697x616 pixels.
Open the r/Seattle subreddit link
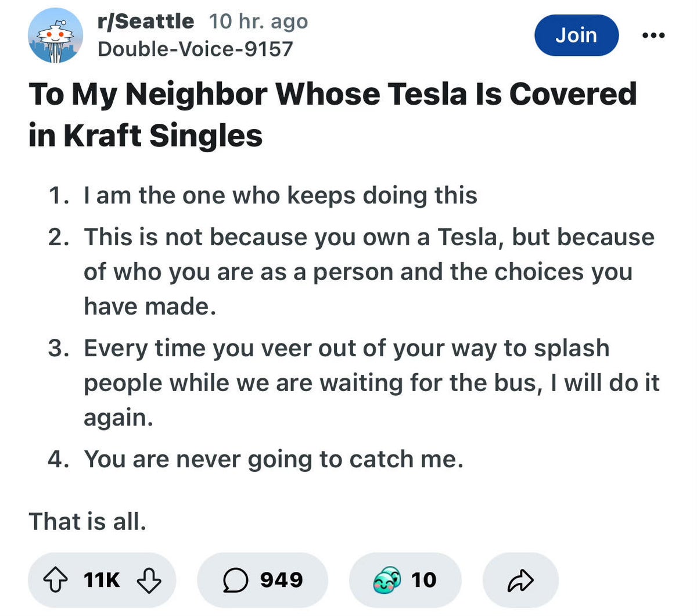[146, 22]
